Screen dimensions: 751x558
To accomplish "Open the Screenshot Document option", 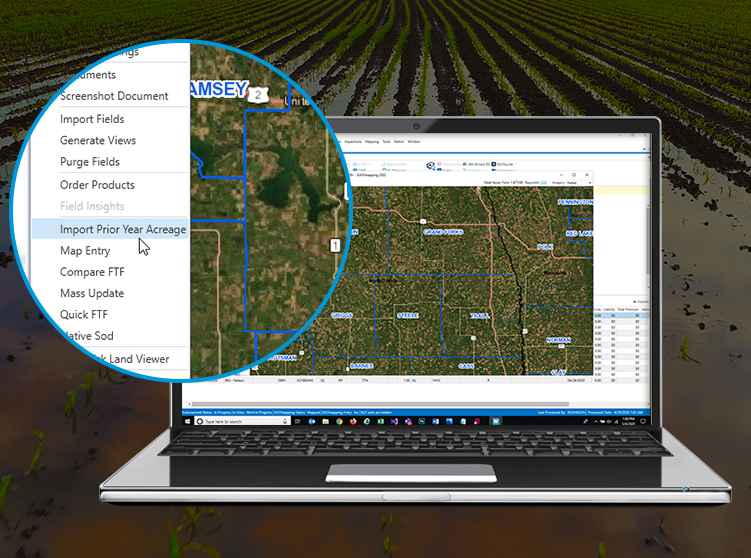I will tap(114, 96).
